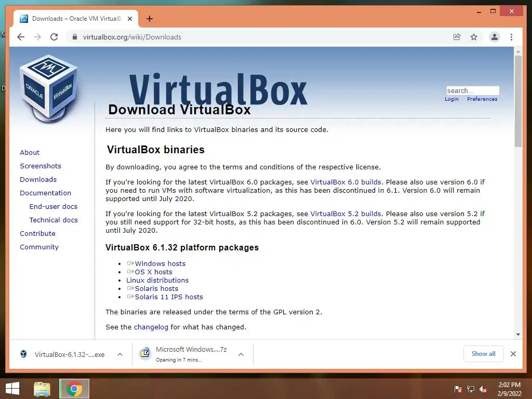This screenshot has width=532, height=399.
Task: Show all downloads
Action: click(484, 354)
